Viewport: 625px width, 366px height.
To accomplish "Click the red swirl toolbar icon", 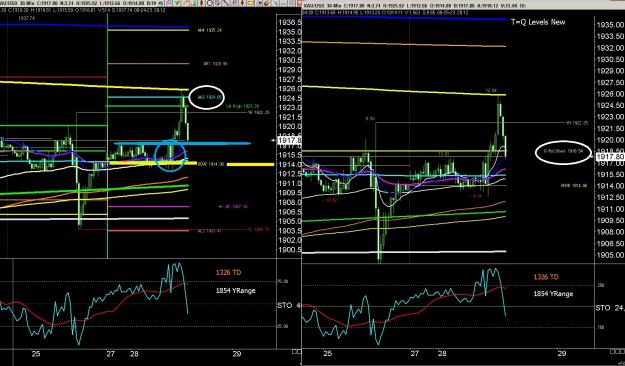I will click(x=266, y=3).
